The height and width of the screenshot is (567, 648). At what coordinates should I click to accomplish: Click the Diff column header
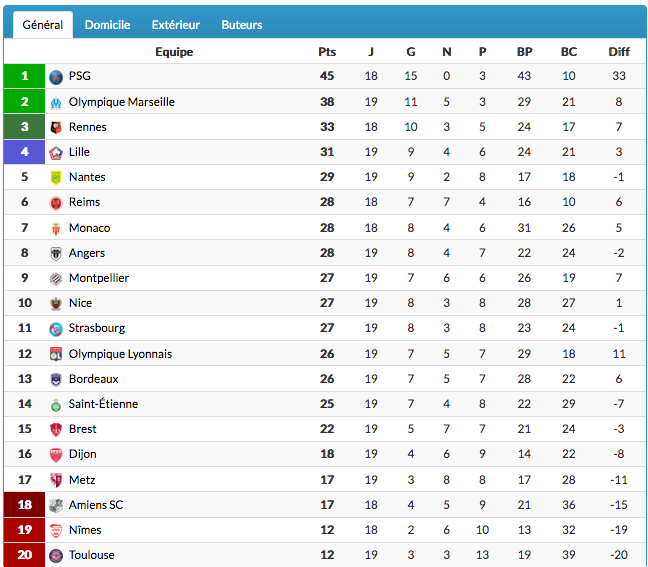point(619,52)
